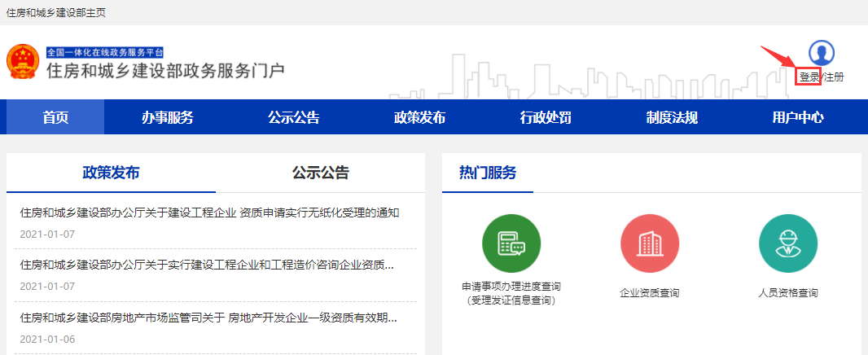Select 制度法规 navigation menu item
The width and height of the screenshot is (868, 355).
(672, 117)
